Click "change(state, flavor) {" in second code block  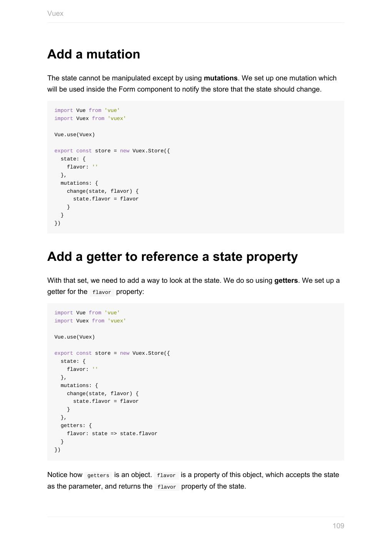(103, 394)
